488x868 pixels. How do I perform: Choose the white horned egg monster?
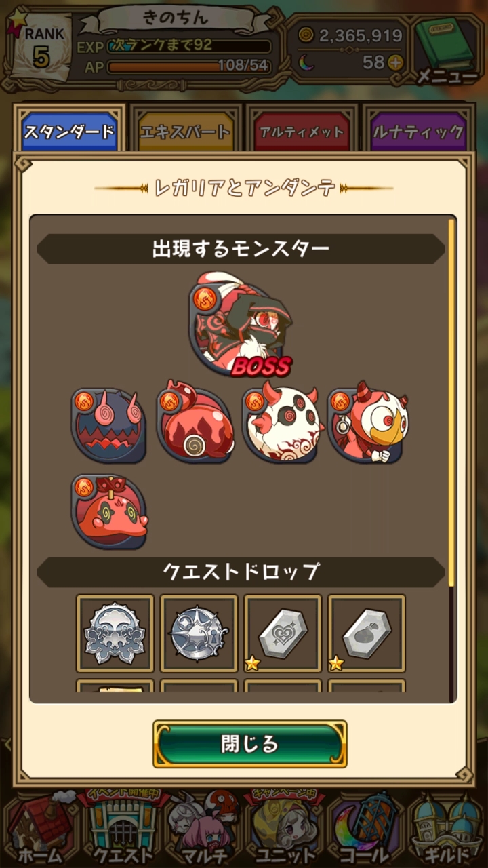click(x=281, y=423)
